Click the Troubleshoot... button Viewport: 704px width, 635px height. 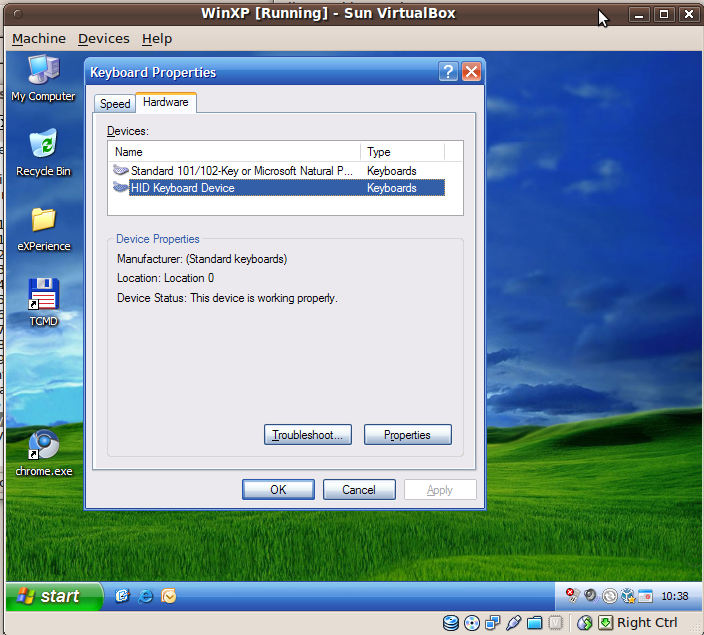(308, 435)
